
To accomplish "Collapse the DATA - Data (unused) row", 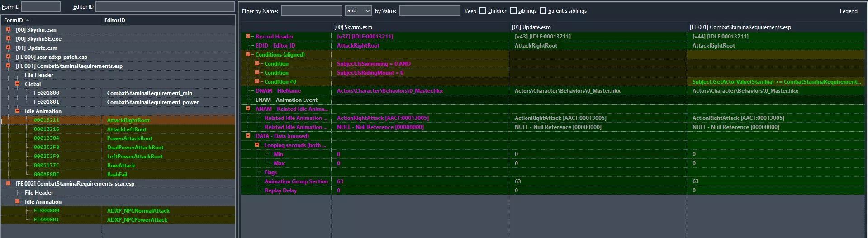I will 248,136.
